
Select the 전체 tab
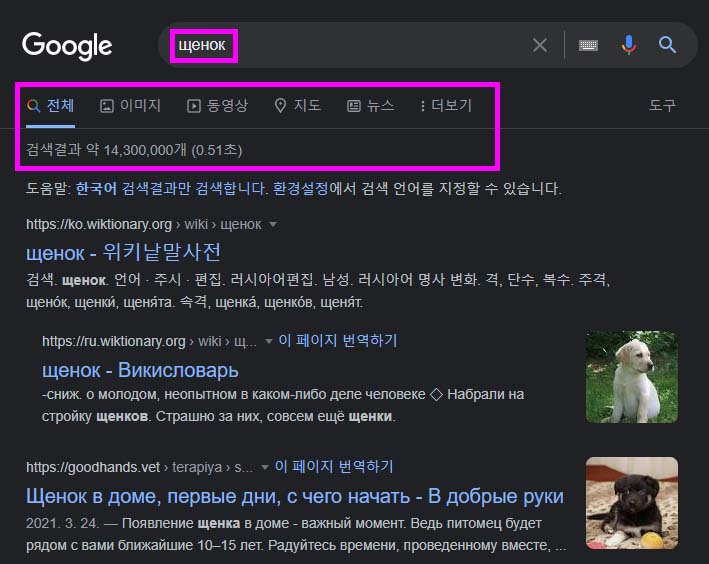pyautogui.click(x=50, y=106)
